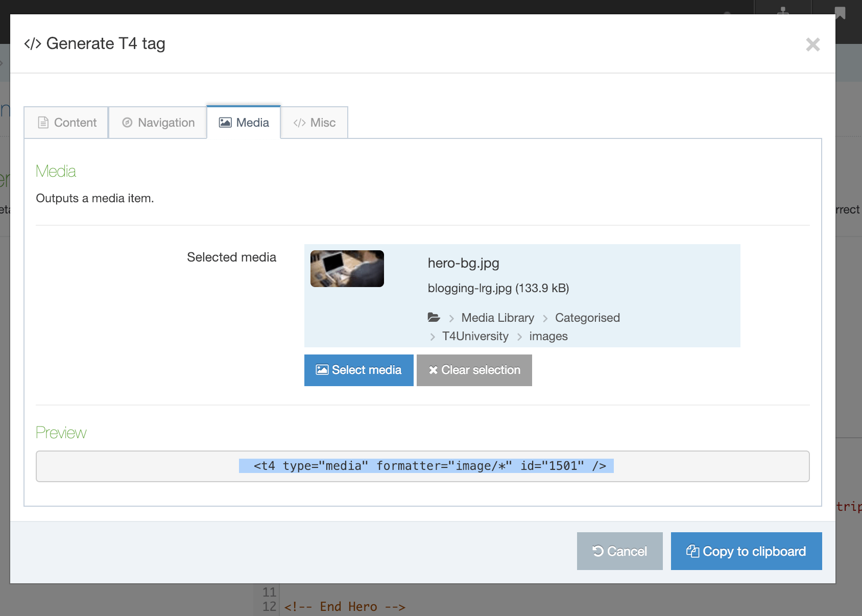Click the hero-bg.jpg thumbnail image
The image size is (862, 616).
coord(347,269)
